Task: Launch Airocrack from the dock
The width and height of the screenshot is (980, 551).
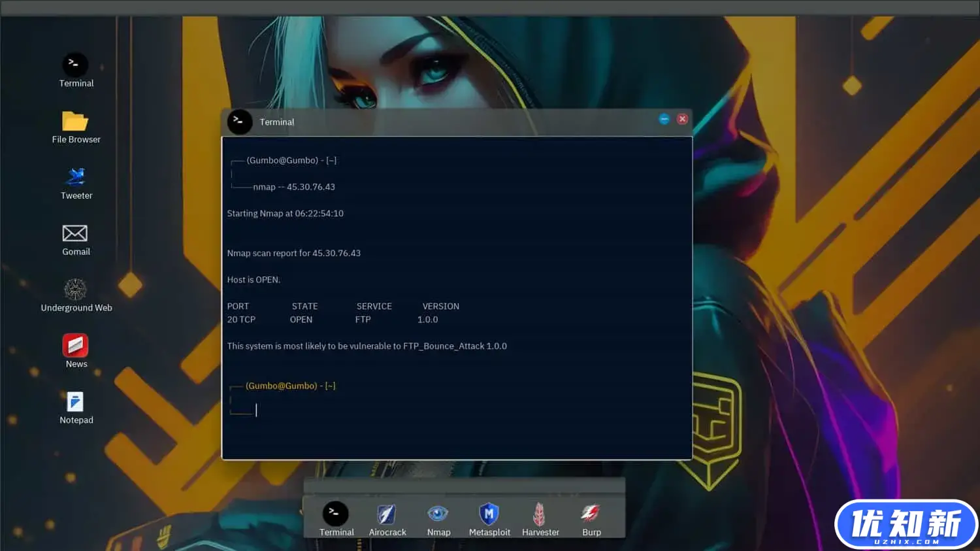Action: (x=387, y=514)
